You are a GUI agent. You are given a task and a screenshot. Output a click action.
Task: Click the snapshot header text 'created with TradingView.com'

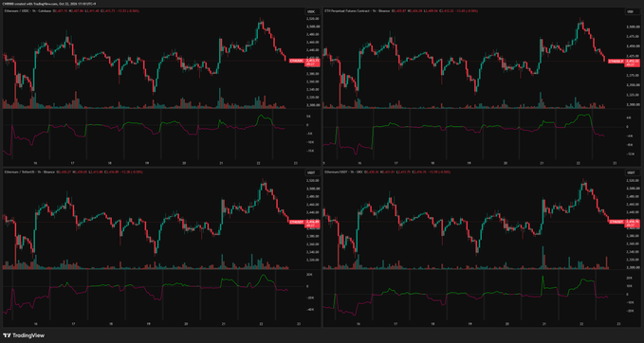click(x=37, y=4)
